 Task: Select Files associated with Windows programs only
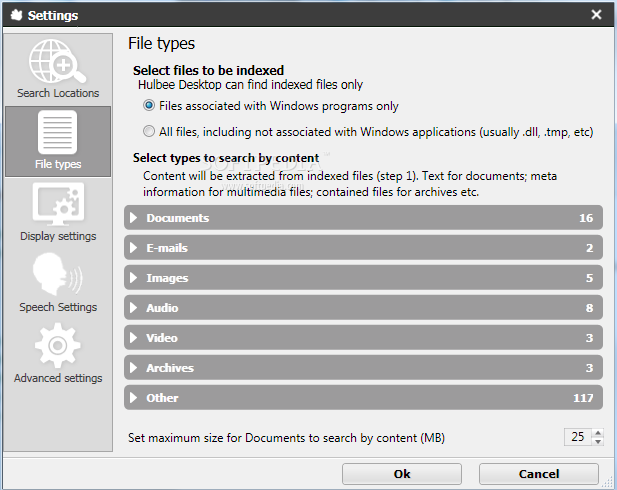[149, 105]
